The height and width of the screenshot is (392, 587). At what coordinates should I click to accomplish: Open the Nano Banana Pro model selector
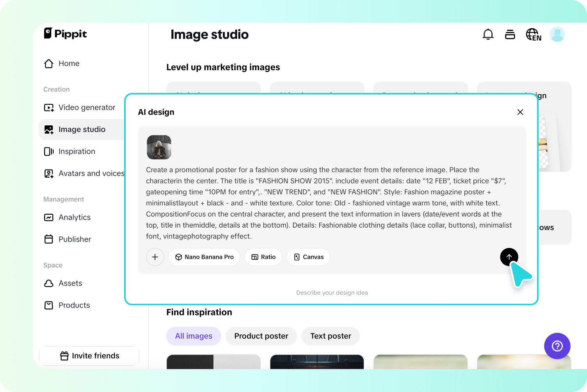click(204, 257)
